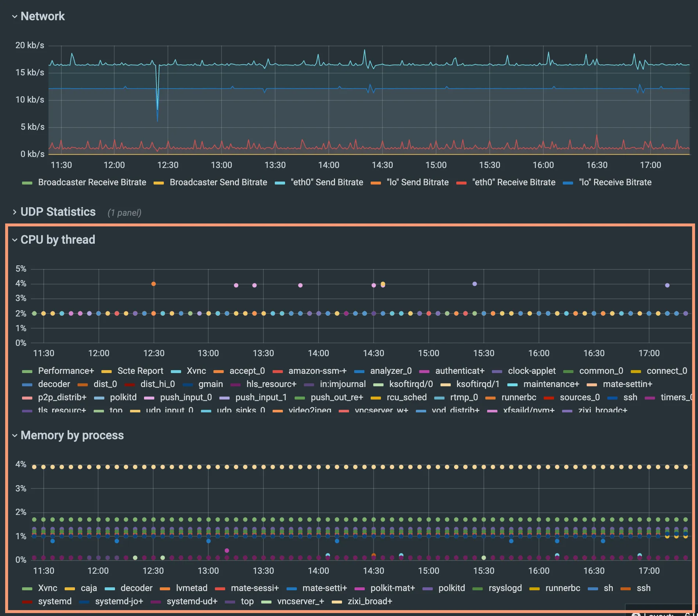This screenshot has height=616, width=698.
Task: Select hls_resourc+ series in CPU legend
Action: [x=271, y=384]
